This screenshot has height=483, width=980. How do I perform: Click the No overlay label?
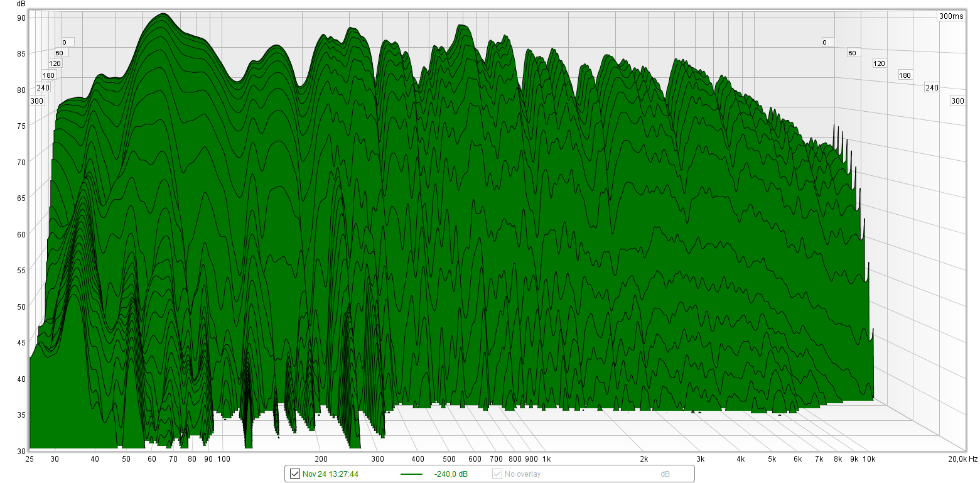pos(522,474)
